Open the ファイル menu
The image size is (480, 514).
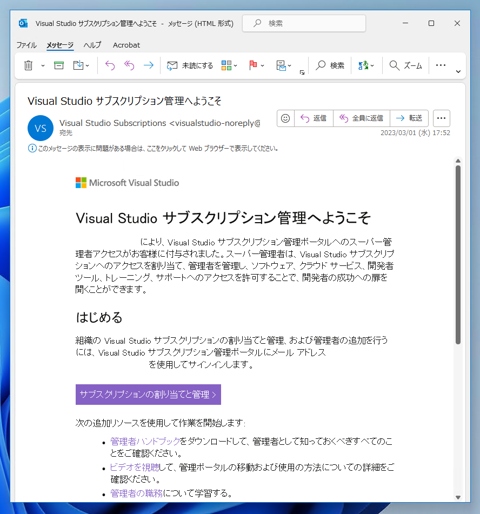[x=26, y=45]
